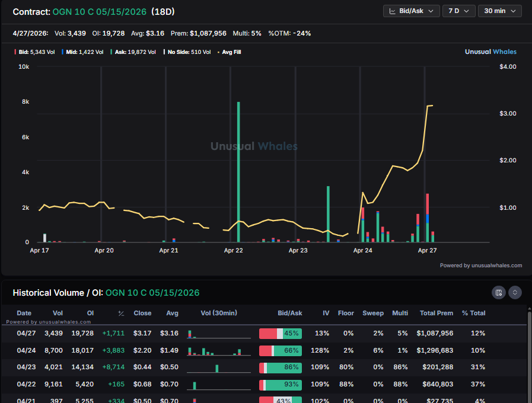Image resolution: width=532 pixels, height=403 pixels.
Task: Sort the table by the Vol column
Action: point(58,313)
